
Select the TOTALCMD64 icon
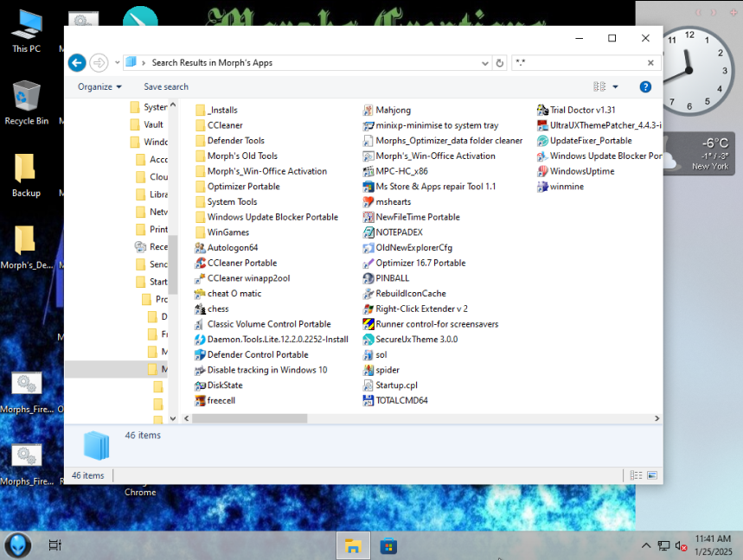point(368,401)
